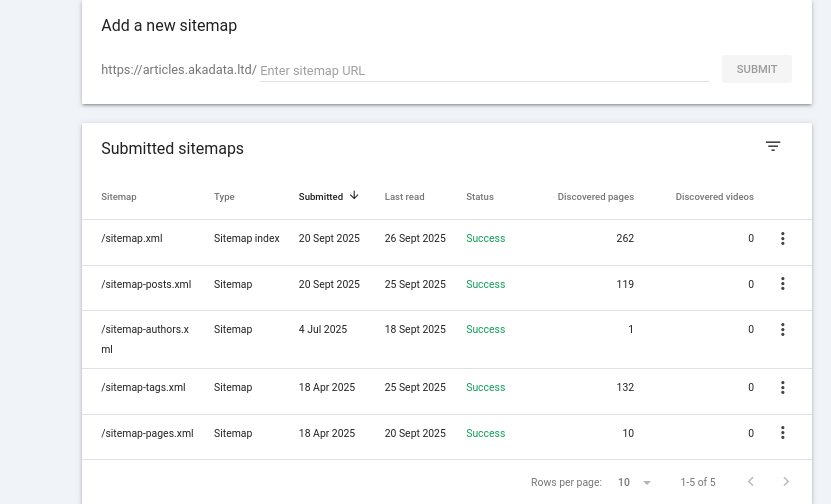Open more options for /sitemap-tags.xml row
The image size is (831, 504).
pyautogui.click(x=782, y=387)
